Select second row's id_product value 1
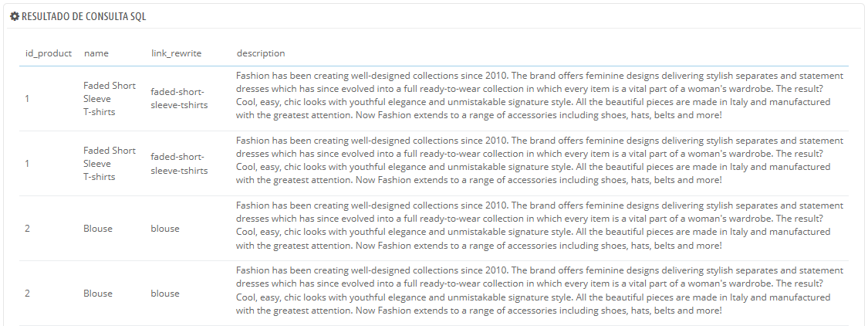The height and width of the screenshot is (326, 868). point(27,164)
